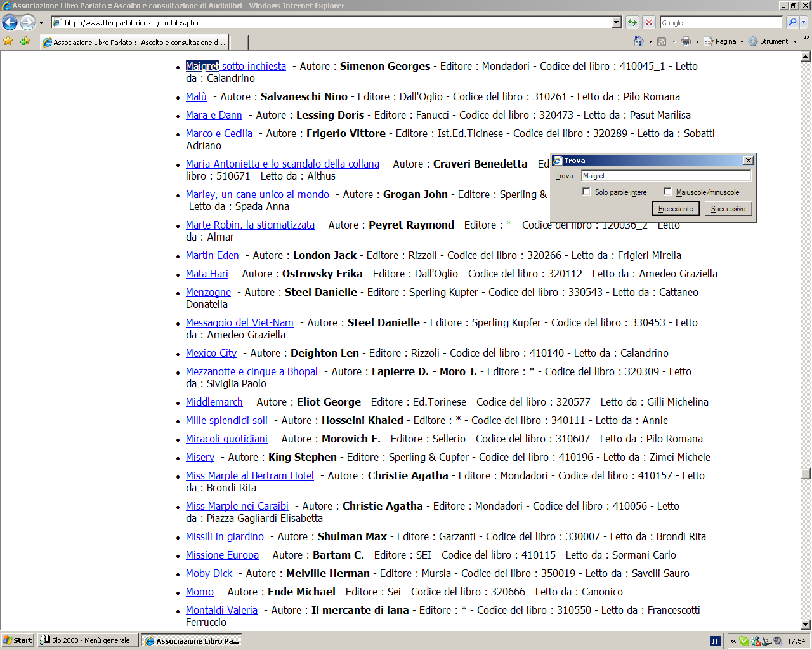The width and height of the screenshot is (812, 650).
Task: Switch to Slp 2000 - Menù generale taskbar item
Action: click(88, 641)
